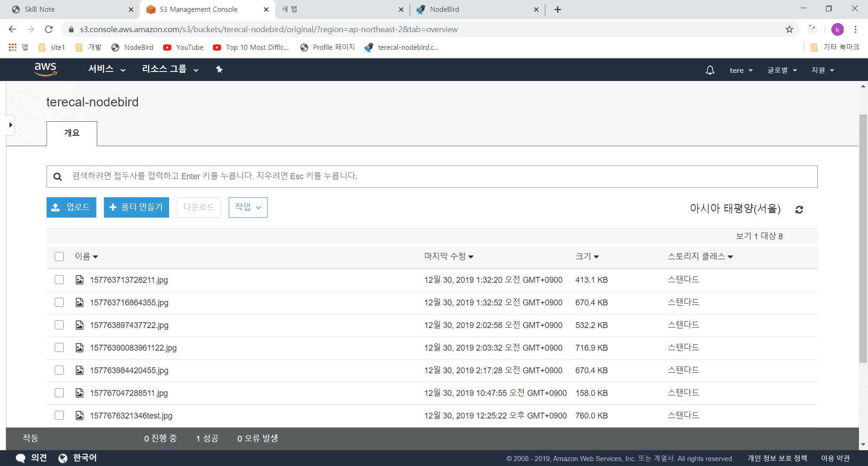Check the box for 157763713728211.jpg
868x466 pixels.
click(x=59, y=280)
